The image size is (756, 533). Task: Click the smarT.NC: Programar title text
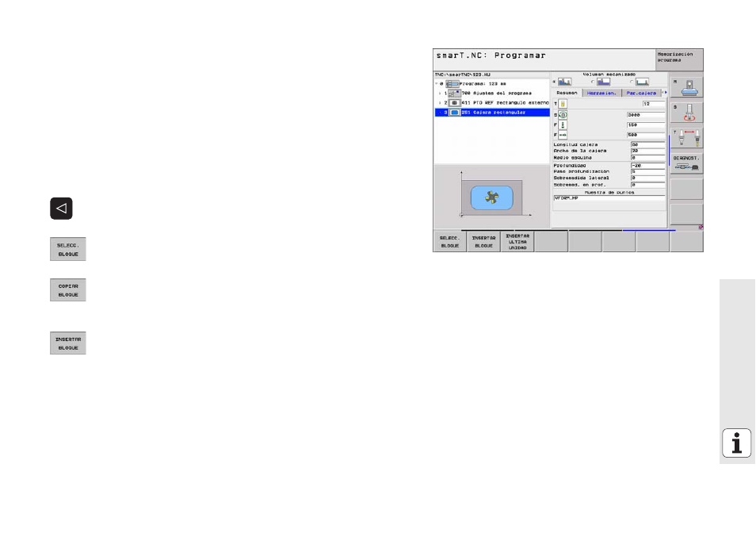tap(491, 56)
